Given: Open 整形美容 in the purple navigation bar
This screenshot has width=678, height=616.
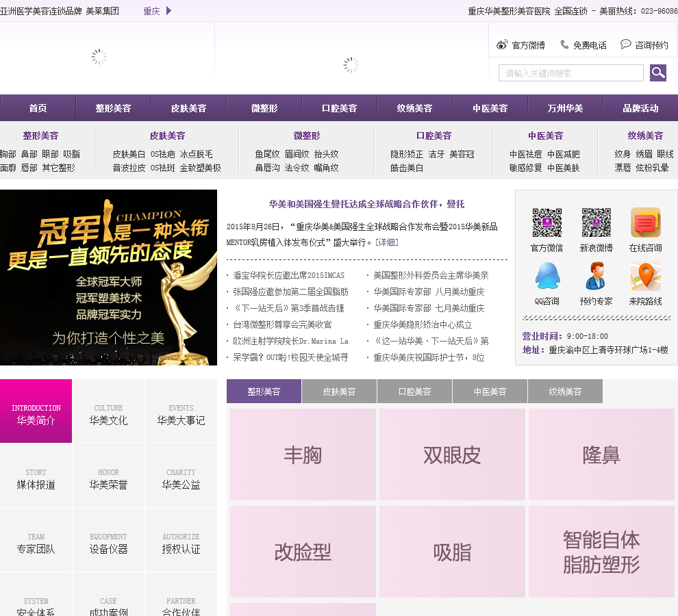Looking at the screenshot, I should coord(113,108).
